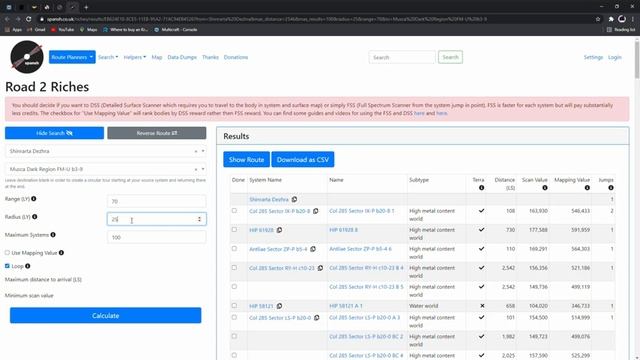Show Scan Value column info icon
Image resolution: width=640 pixels, height=360 pixels.
(545, 188)
